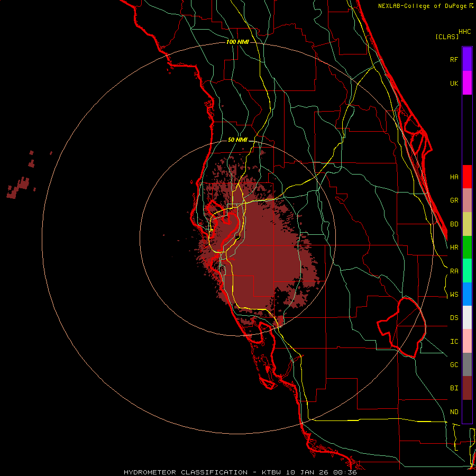Click the BD yellow legend swatch
This screenshot has width=476, height=476.
coord(467,224)
